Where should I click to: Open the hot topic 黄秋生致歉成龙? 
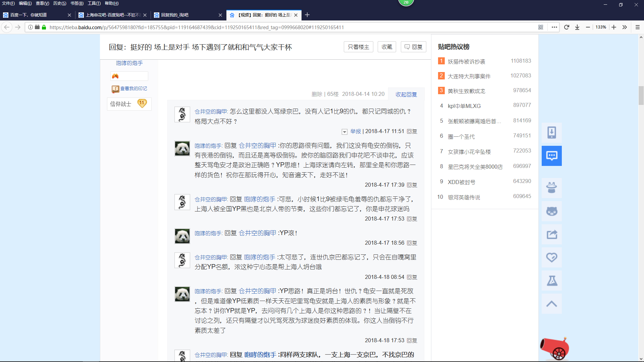coord(466,91)
